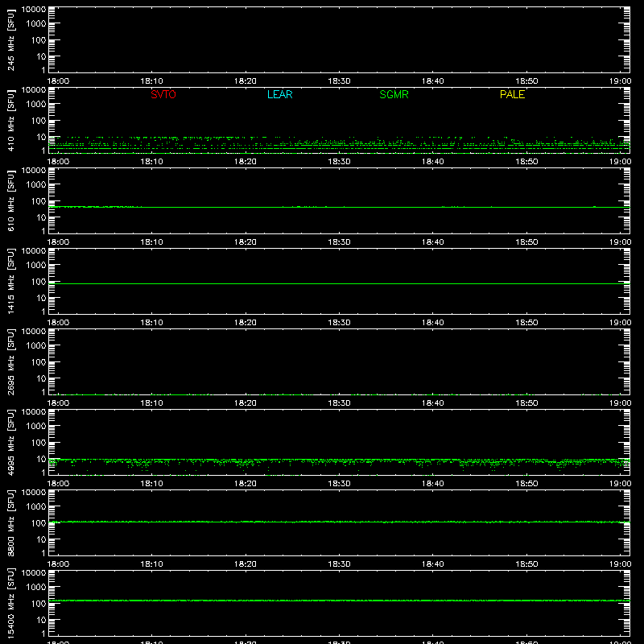Click the 1000 tick of the 410 MHz plot
The image size is (644, 644).
click(x=36, y=104)
